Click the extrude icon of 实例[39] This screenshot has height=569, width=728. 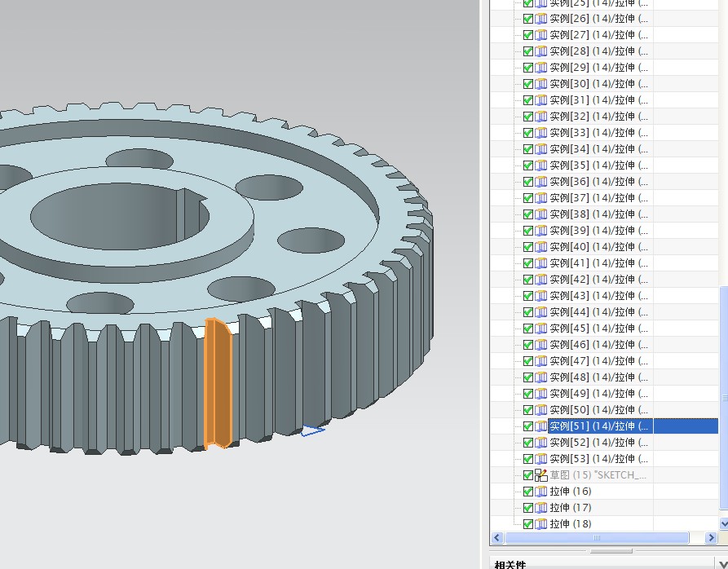point(540,231)
